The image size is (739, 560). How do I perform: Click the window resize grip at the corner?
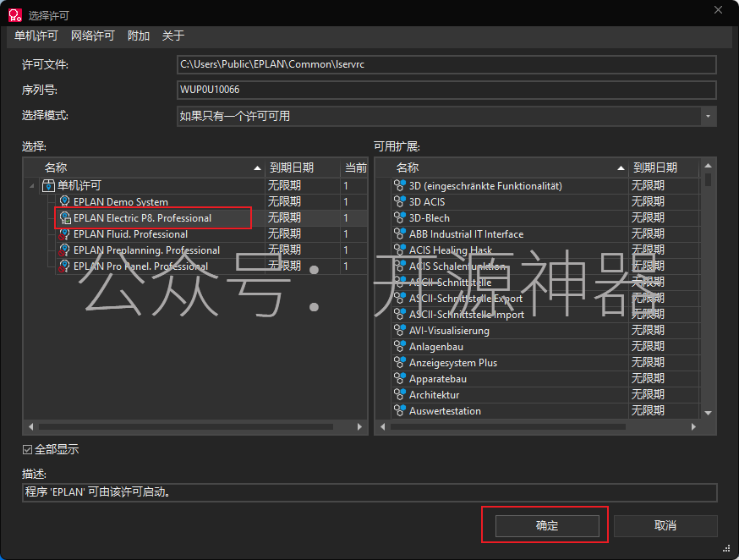pyautogui.click(x=726, y=549)
